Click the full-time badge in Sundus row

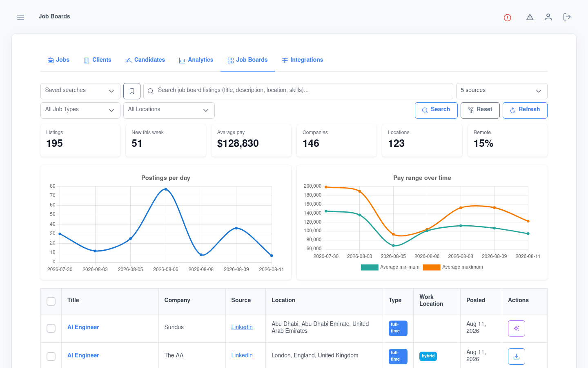[x=398, y=328]
